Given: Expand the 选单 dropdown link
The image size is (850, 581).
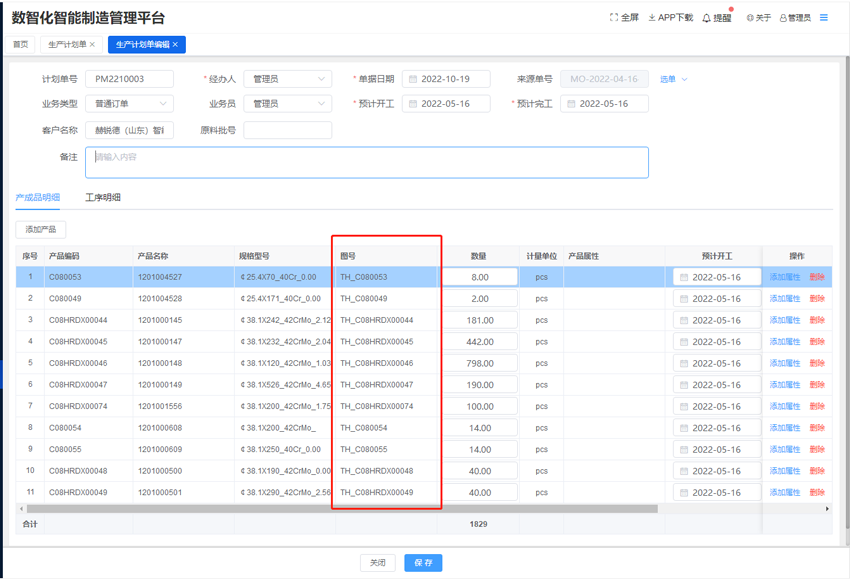Looking at the screenshot, I should pos(674,79).
